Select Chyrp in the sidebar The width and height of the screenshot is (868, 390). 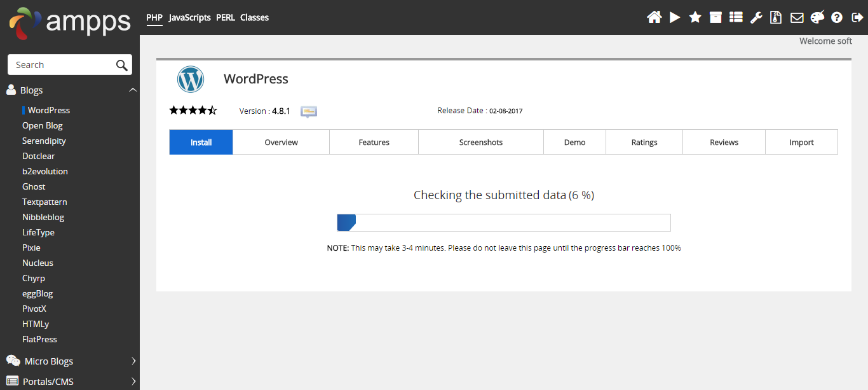coord(34,278)
